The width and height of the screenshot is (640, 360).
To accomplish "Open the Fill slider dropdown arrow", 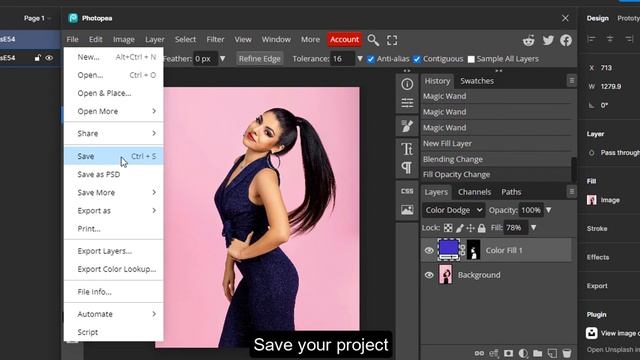I will coord(533,228).
